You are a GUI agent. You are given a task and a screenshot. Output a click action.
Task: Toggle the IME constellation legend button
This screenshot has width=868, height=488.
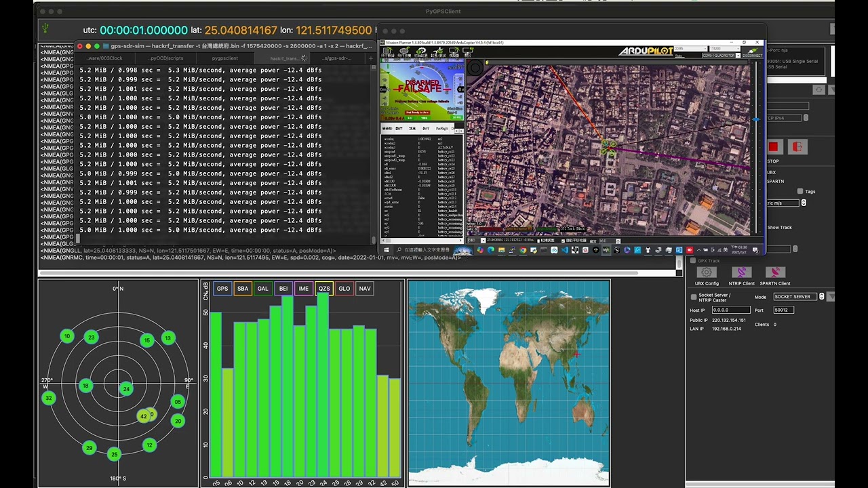pos(304,289)
